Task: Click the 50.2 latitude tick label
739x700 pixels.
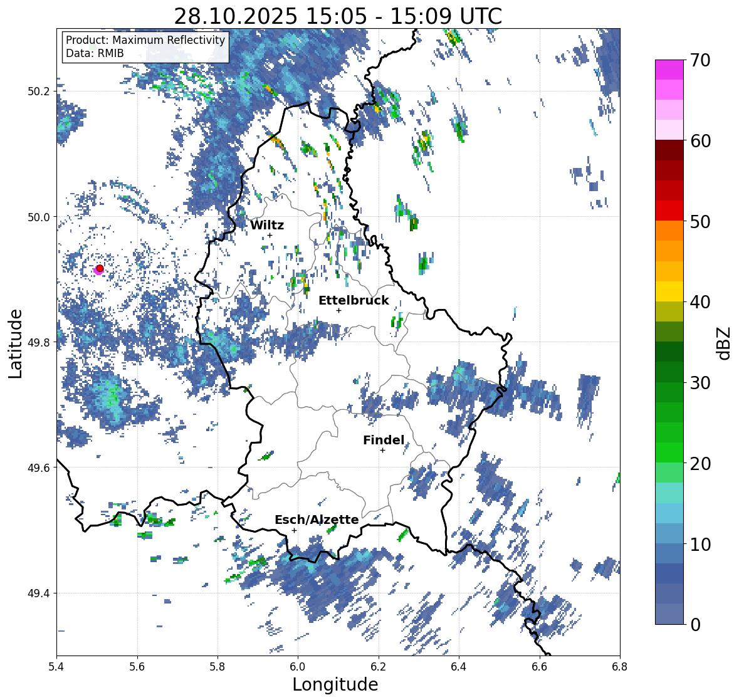Action: 39,91
